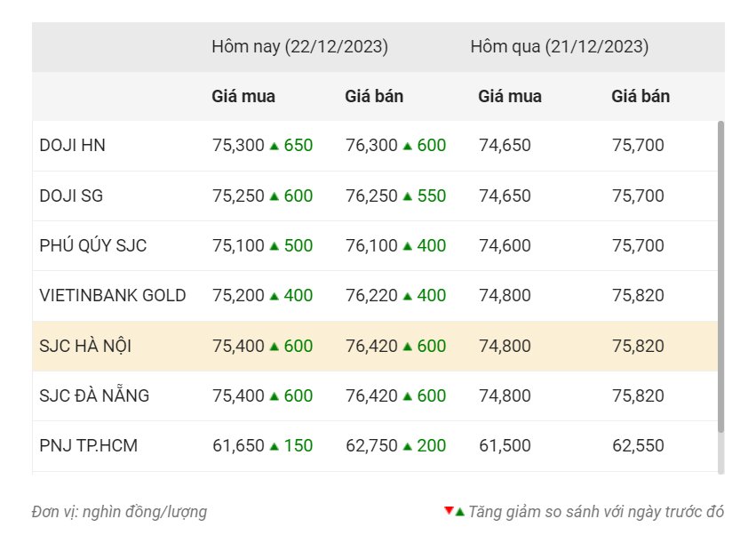Click green up triangle in legend

pos(459,512)
